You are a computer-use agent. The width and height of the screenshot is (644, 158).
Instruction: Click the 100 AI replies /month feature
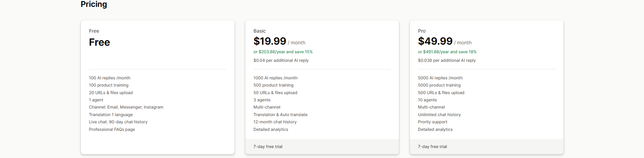point(110,78)
